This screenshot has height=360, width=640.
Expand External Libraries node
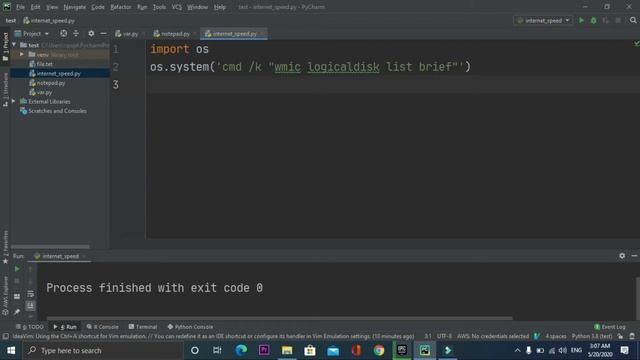[14, 101]
